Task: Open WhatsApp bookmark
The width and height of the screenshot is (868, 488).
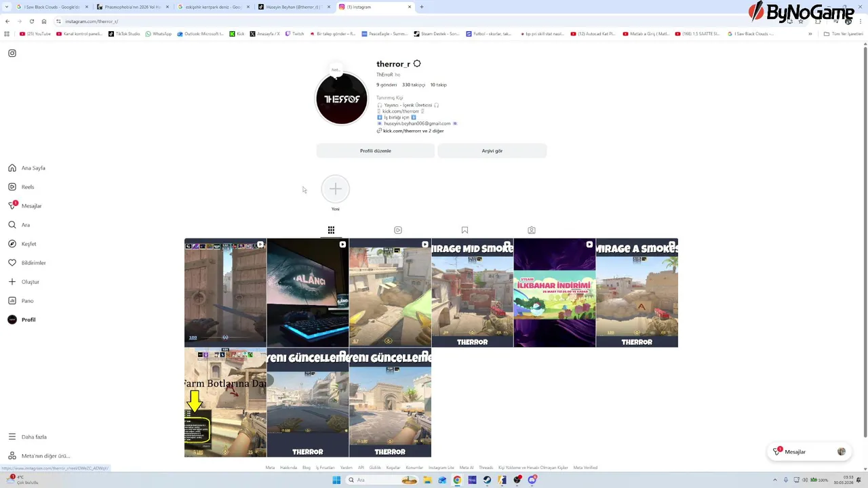Action: click(159, 34)
